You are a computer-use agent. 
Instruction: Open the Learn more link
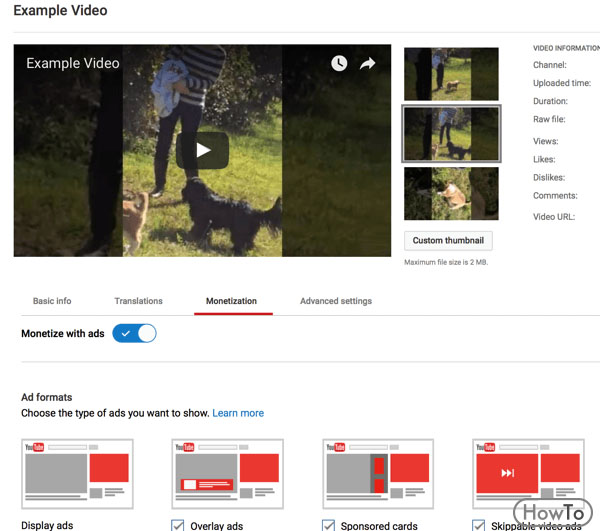(x=238, y=413)
